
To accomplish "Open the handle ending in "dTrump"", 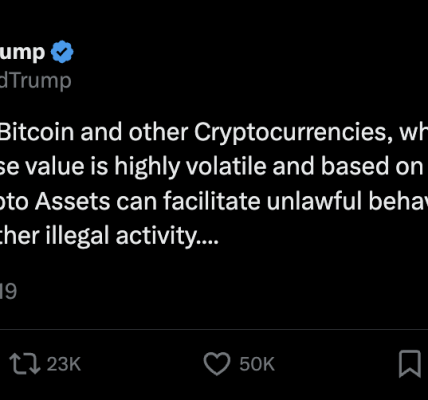I will [x=35, y=82].
